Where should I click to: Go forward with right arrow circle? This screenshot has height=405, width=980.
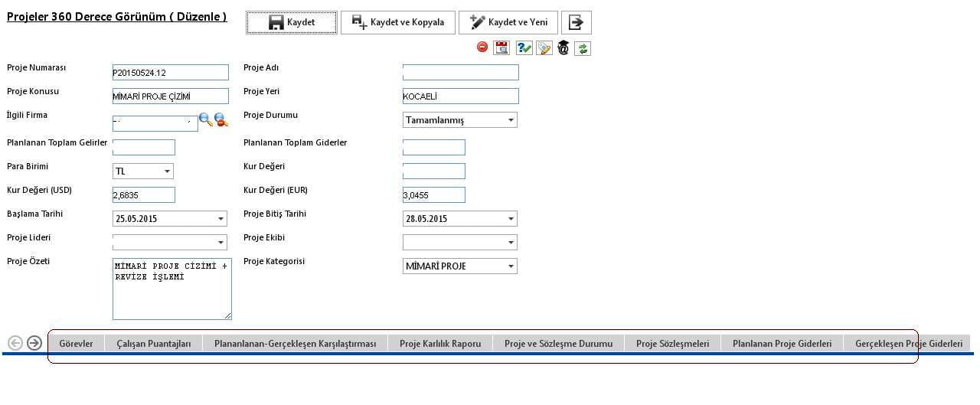click(34, 343)
